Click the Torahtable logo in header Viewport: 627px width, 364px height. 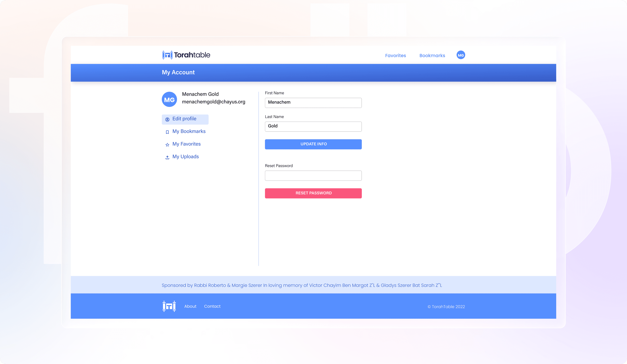(x=186, y=55)
